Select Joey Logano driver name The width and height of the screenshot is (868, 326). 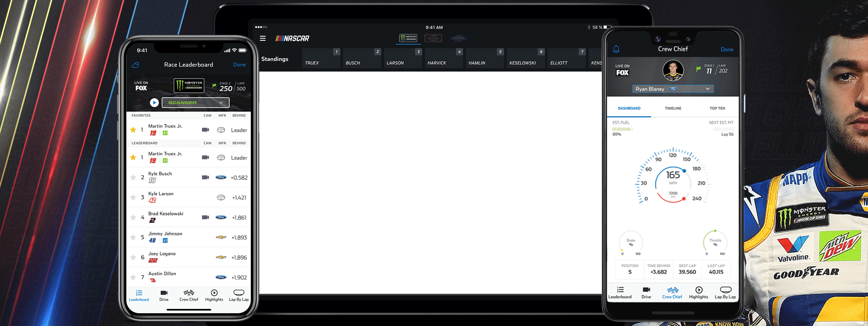[x=162, y=254]
